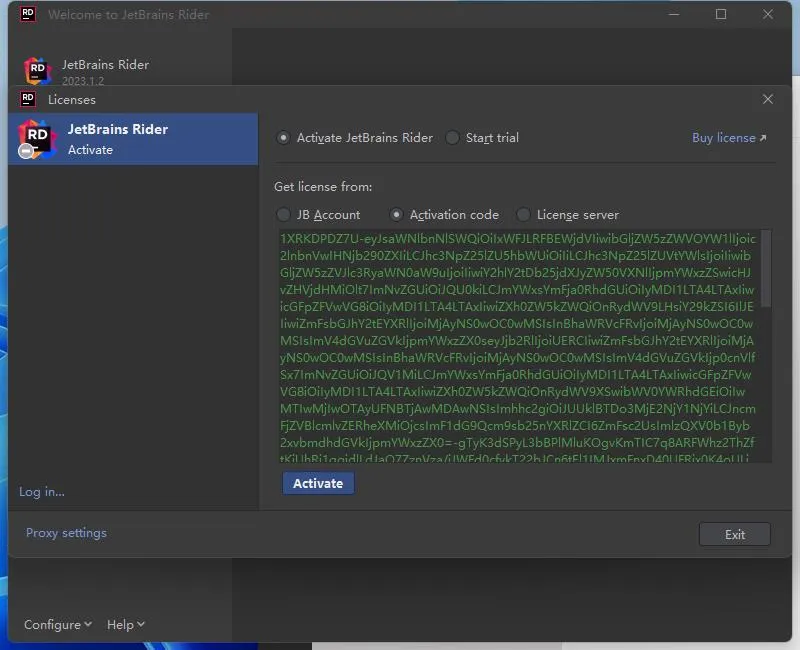Click inside the activation code text area
The width and height of the screenshot is (800, 650).
(518, 346)
